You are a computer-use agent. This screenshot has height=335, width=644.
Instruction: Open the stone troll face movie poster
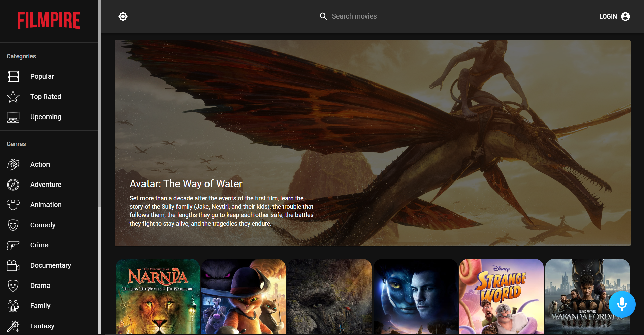[x=329, y=297]
